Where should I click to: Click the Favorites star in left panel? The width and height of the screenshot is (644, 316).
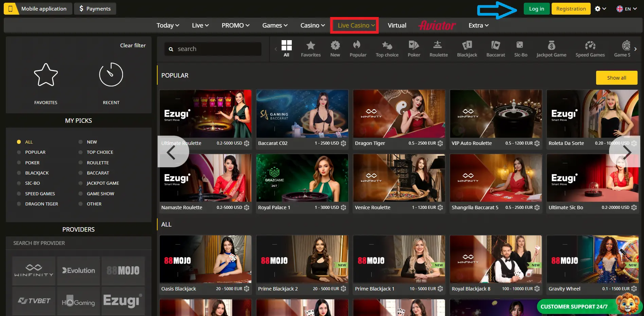pyautogui.click(x=46, y=75)
